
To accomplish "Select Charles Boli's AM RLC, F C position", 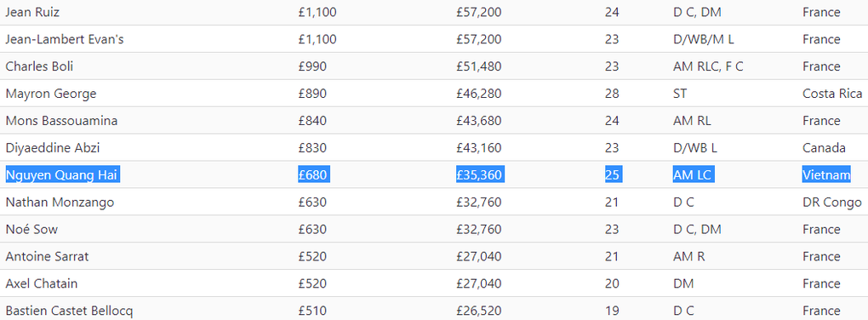I will (x=708, y=66).
